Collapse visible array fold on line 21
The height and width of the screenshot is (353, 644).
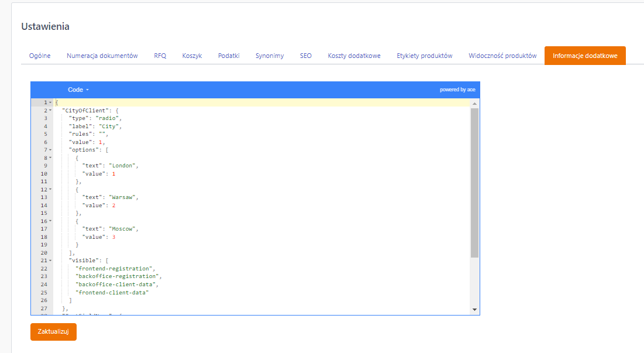coord(50,261)
